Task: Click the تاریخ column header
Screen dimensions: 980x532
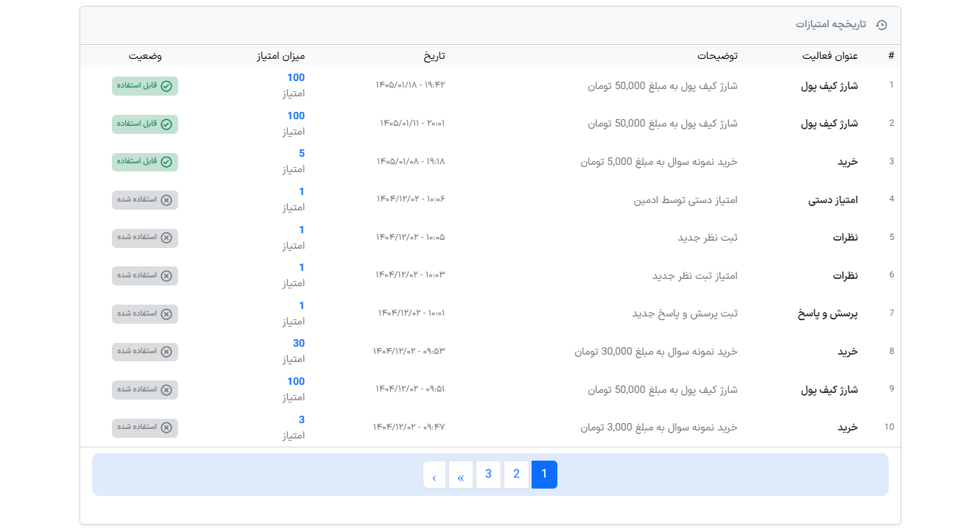Action: (434, 56)
